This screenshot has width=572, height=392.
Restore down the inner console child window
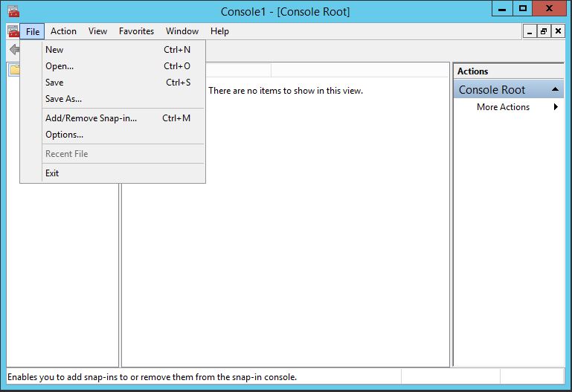click(544, 31)
